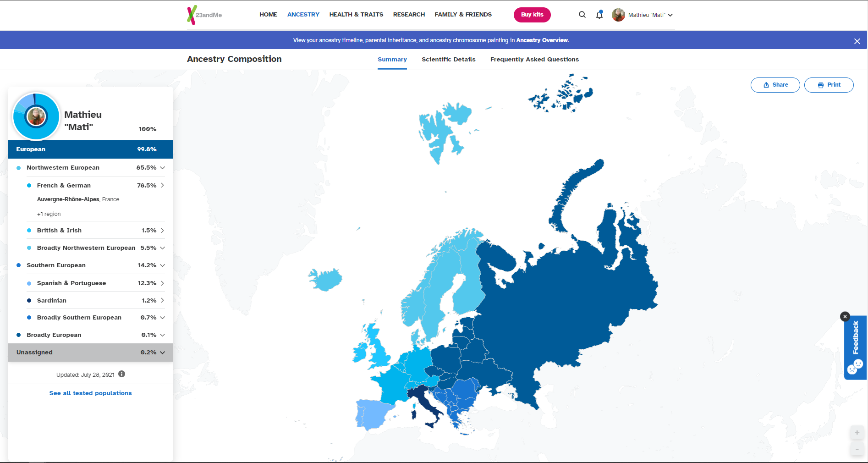Click the Share button
This screenshot has width=868, height=463.
pyautogui.click(x=775, y=85)
